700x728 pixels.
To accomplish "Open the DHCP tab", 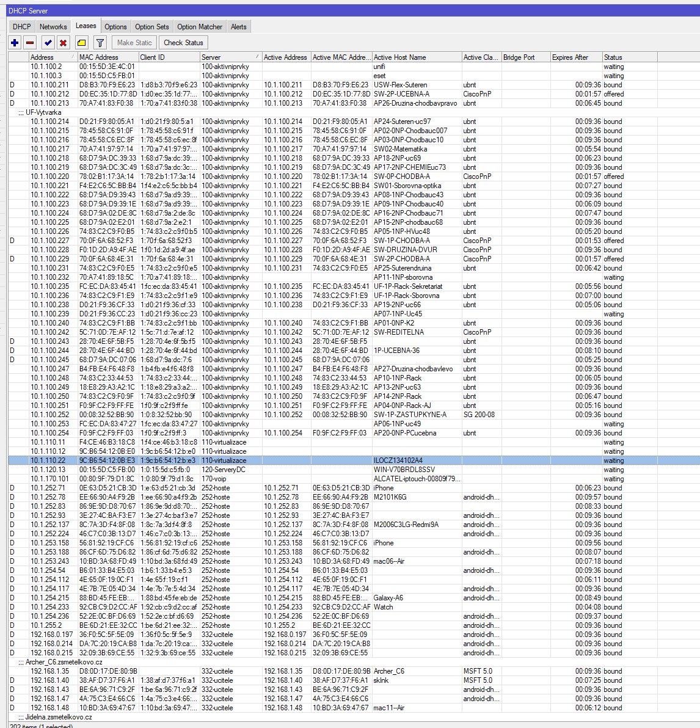I will click(x=22, y=27).
